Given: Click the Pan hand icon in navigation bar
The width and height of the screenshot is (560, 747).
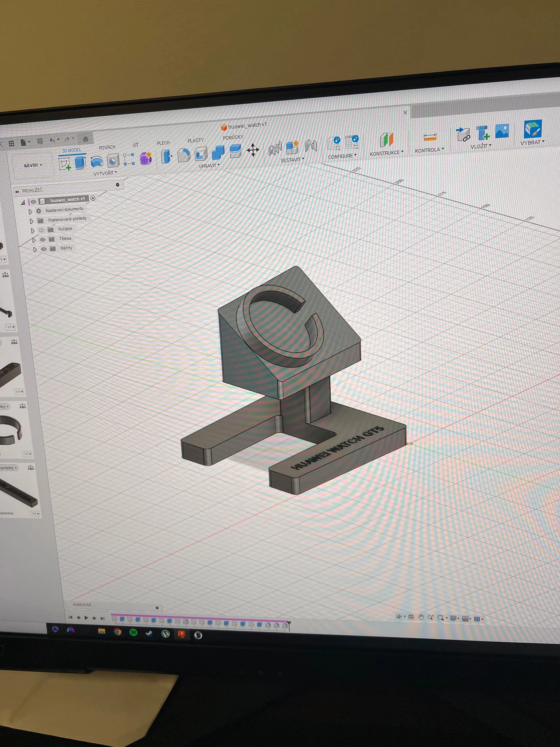Looking at the screenshot, I should pyautogui.click(x=421, y=617).
